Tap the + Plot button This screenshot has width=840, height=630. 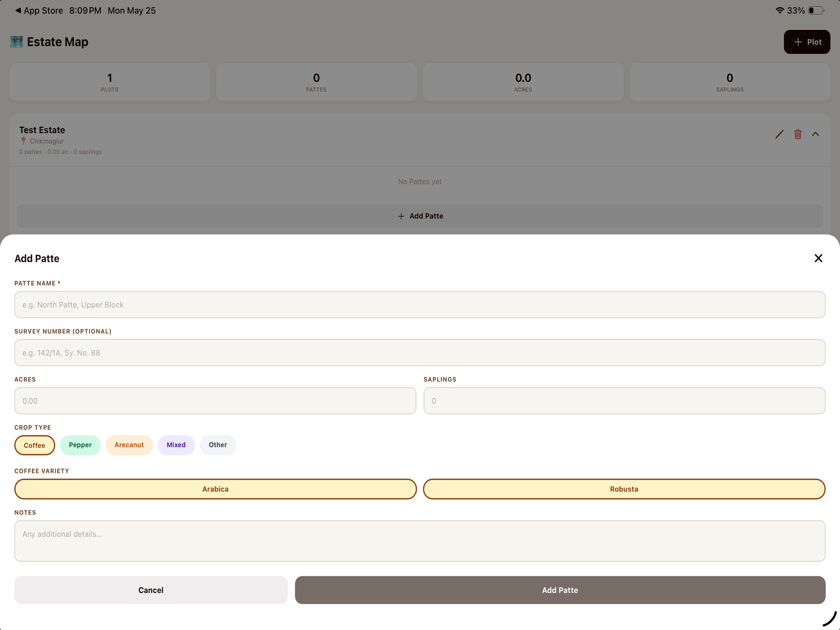807,42
